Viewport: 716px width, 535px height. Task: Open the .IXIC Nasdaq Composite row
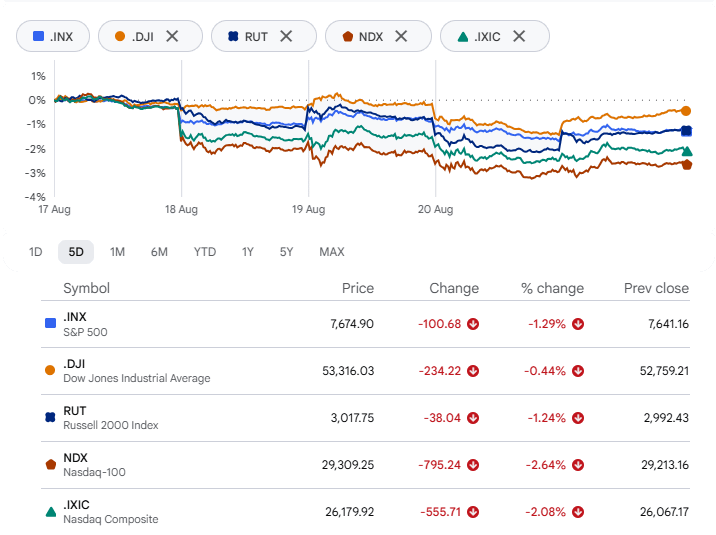point(365,512)
